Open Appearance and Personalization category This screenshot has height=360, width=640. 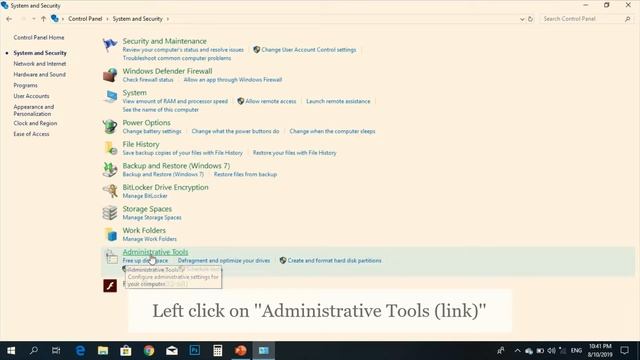[33, 110]
